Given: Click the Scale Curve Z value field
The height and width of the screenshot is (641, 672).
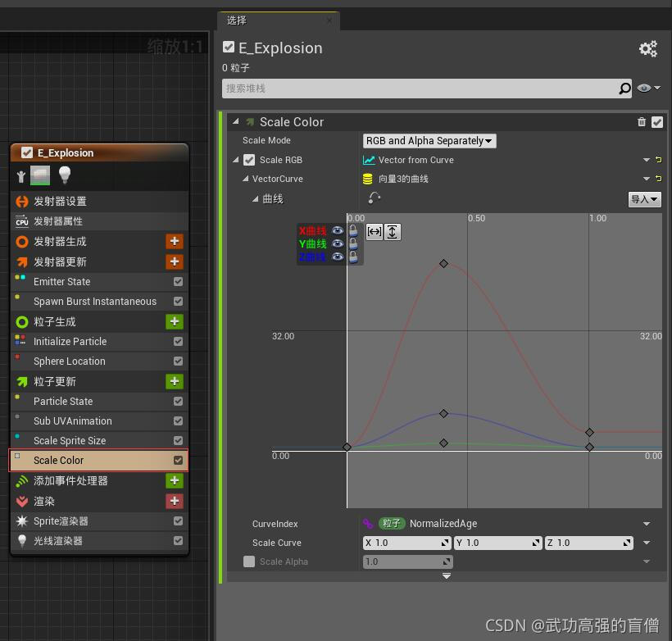Looking at the screenshot, I should click(x=588, y=543).
